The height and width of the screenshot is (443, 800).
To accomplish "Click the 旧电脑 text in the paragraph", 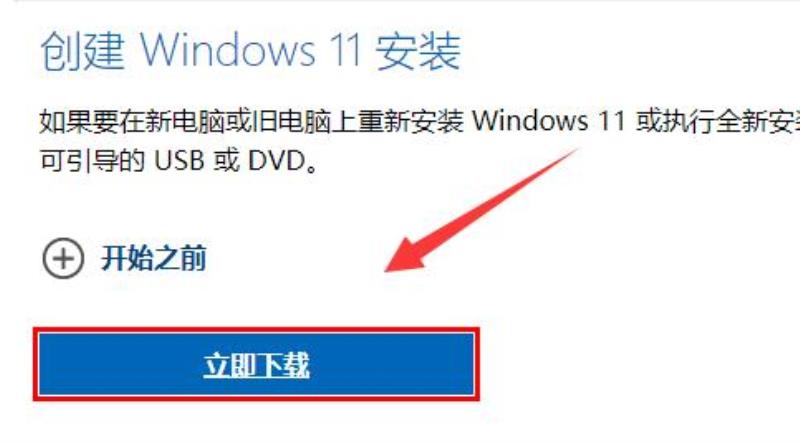I will point(291,121).
